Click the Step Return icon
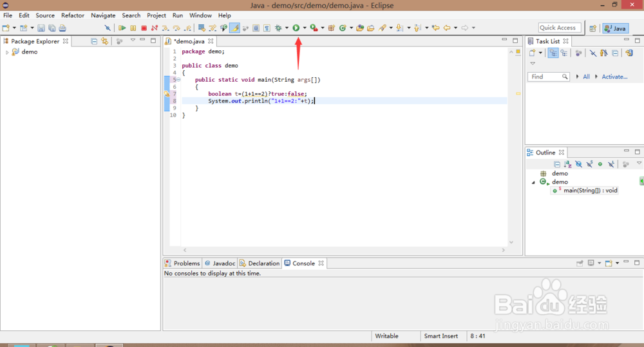This screenshot has width=644, height=347. 187,28
